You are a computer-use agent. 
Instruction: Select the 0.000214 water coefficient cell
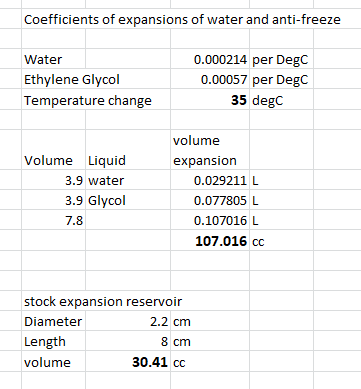[x=210, y=59]
